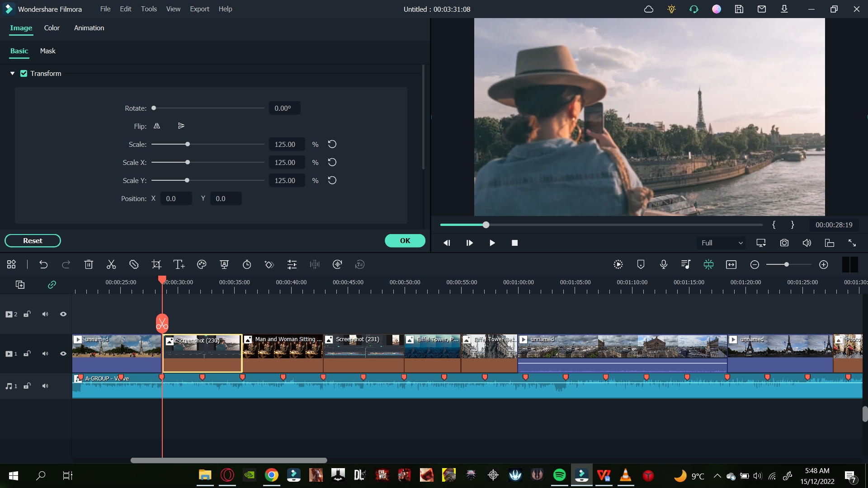Viewport: 868px width, 488px height.
Task: Click the Speed adjustment tool icon
Action: point(246,264)
